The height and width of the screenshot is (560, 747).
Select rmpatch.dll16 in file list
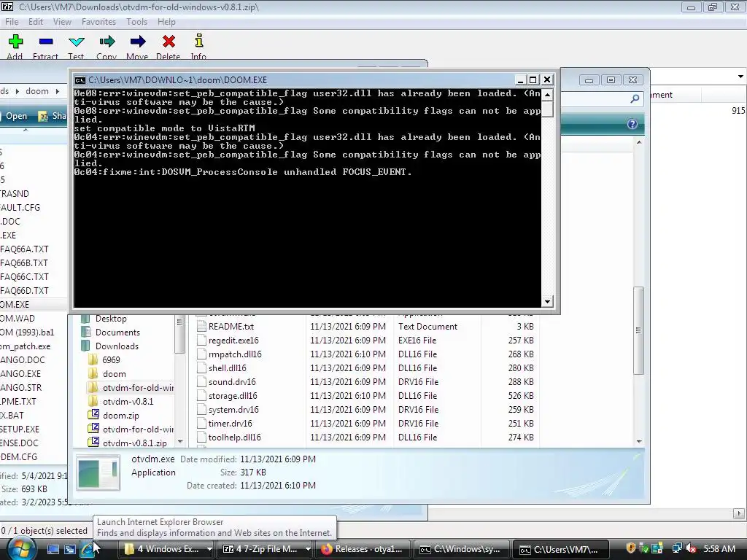click(235, 354)
